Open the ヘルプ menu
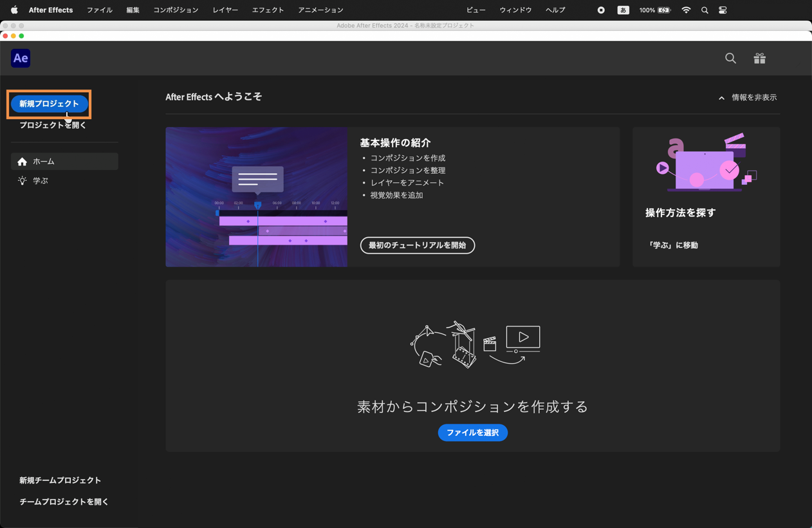The image size is (812, 528). click(555, 10)
